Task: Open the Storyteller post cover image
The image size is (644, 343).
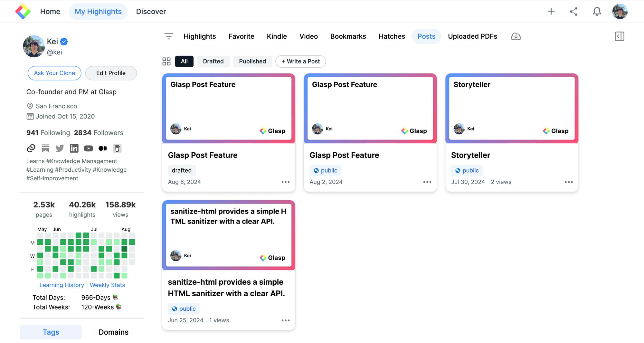Action: tap(512, 108)
